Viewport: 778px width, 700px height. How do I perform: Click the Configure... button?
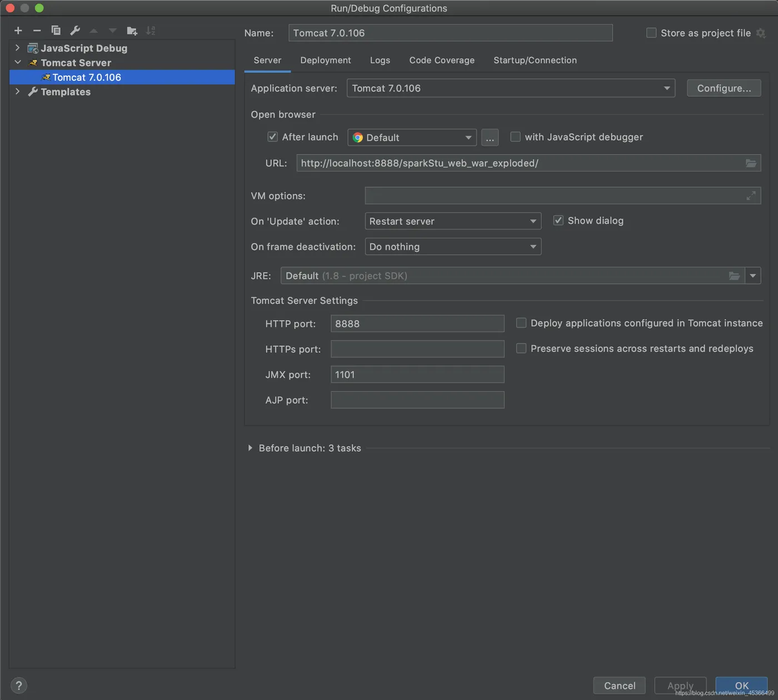click(x=724, y=88)
